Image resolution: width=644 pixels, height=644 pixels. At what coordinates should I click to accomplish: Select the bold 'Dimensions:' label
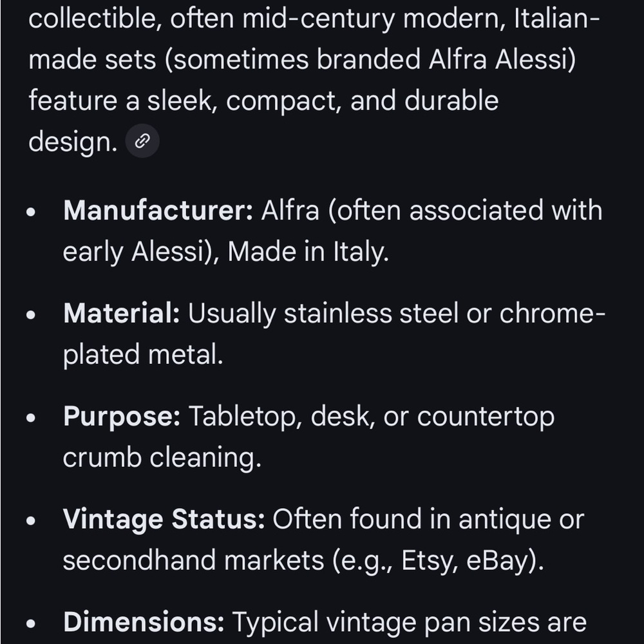point(144,622)
